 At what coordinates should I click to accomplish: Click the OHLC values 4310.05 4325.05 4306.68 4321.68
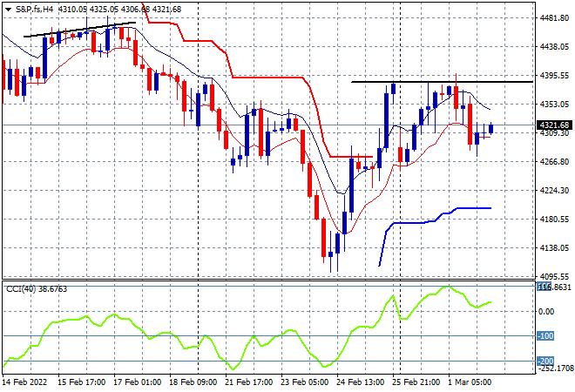[x=119, y=10]
